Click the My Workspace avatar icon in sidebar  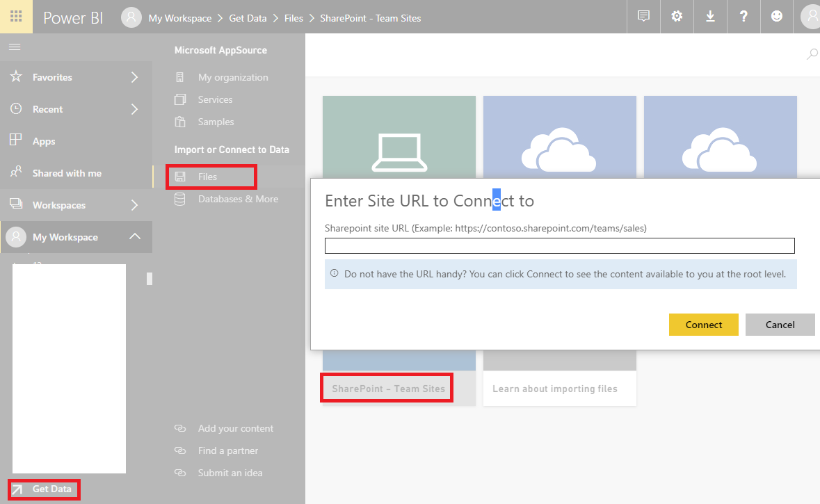click(16, 237)
